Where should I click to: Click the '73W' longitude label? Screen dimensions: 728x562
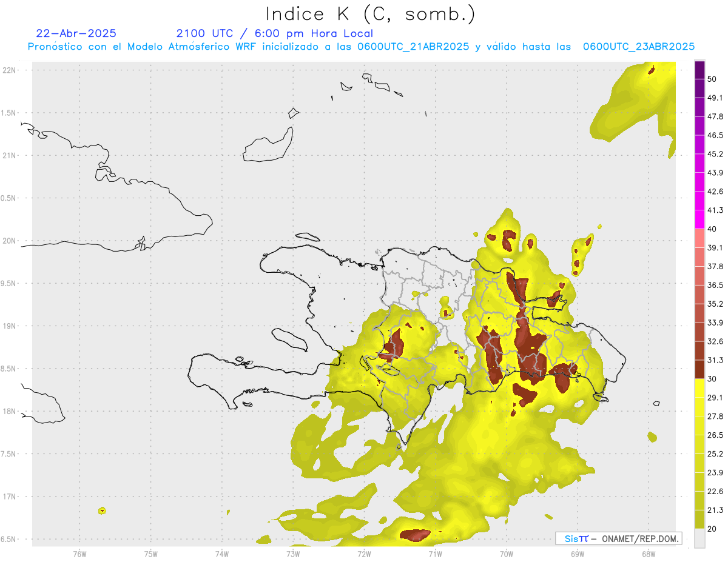(x=293, y=553)
